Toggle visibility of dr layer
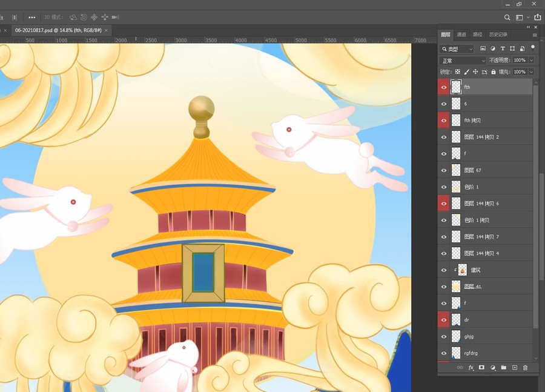This screenshot has width=545, height=392. click(444, 320)
